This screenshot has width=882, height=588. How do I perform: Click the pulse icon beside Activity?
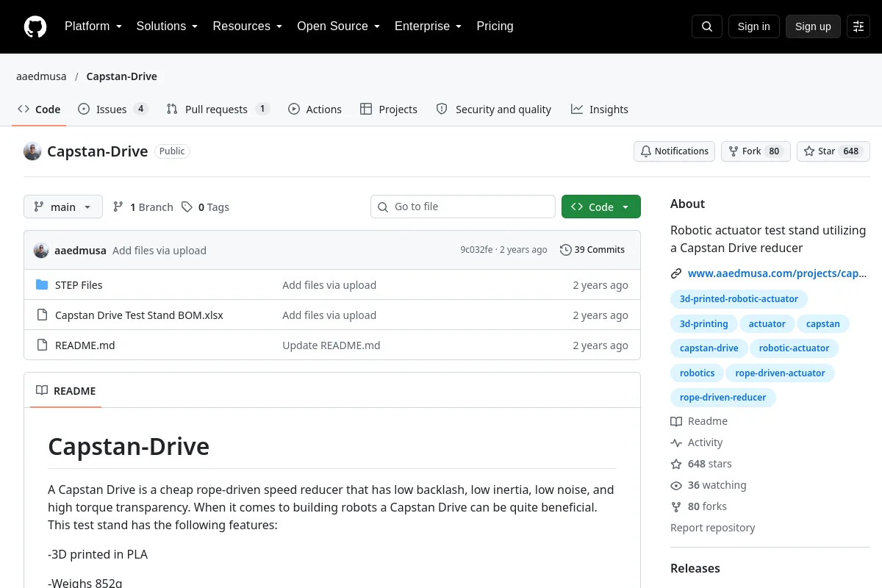pos(676,442)
